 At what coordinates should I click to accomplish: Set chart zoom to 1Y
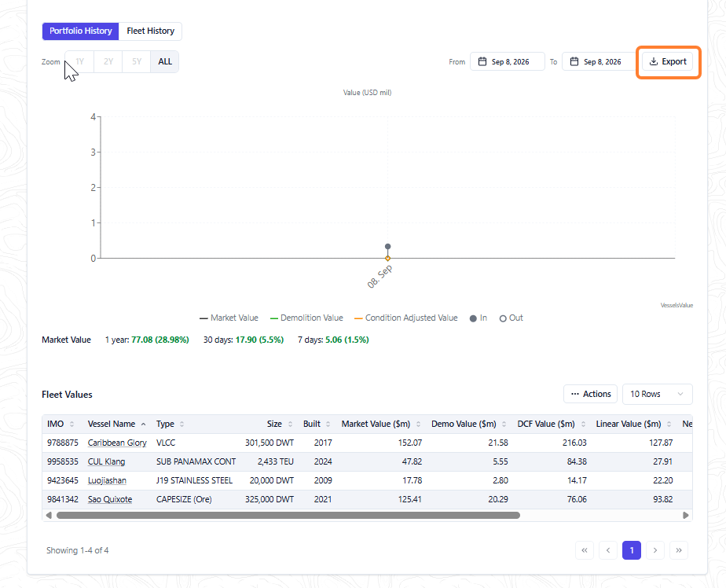[79, 61]
